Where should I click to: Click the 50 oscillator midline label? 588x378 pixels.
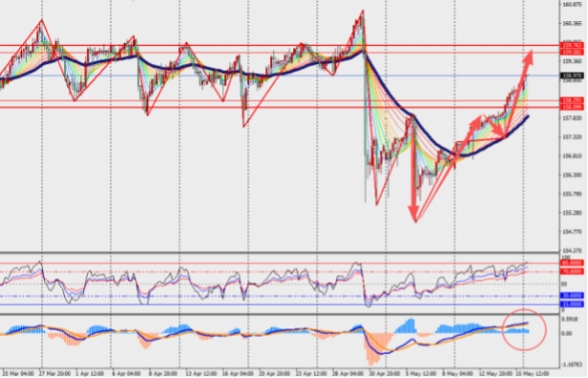(564, 284)
